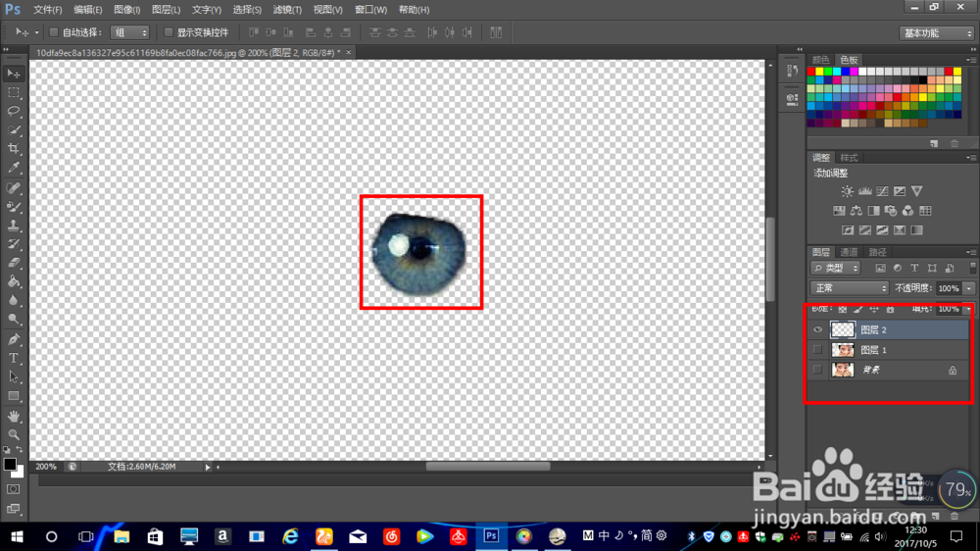The image size is (980, 551).
Task: Filter layers by text type
Action: (914, 269)
